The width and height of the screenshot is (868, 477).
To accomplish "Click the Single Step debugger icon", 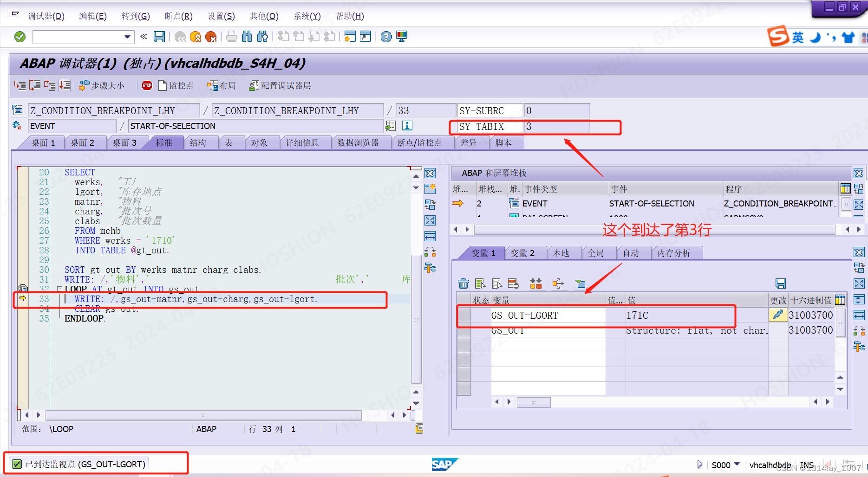I will 20,85.
